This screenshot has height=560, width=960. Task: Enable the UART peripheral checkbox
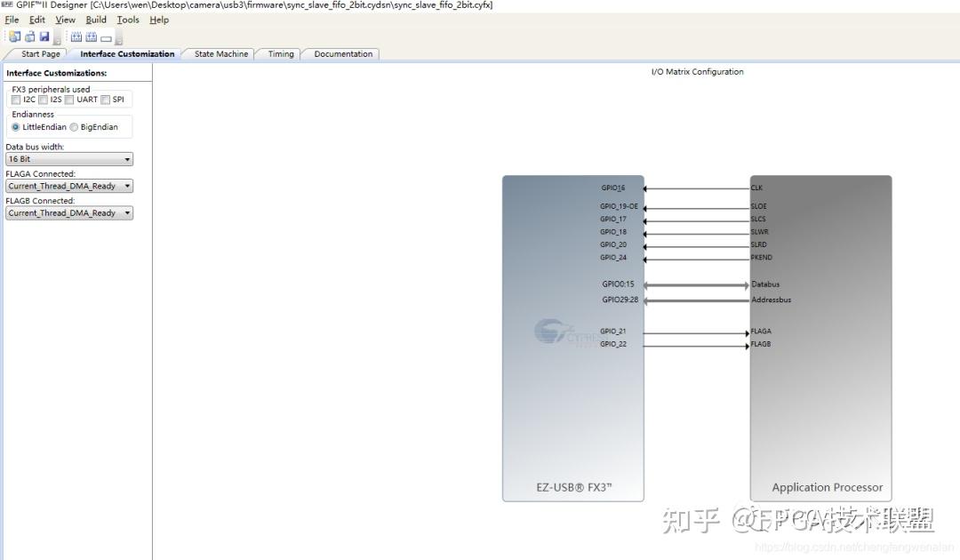tap(69, 100)
